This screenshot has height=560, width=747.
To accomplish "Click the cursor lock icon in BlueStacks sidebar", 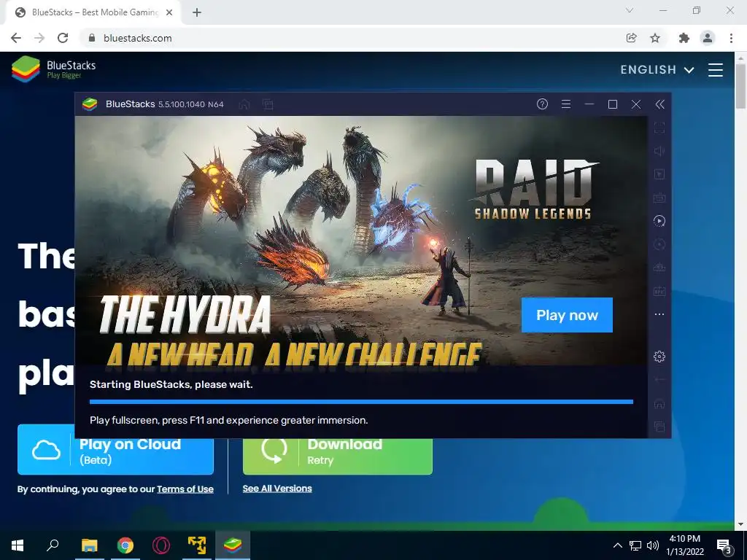I will [x=659, y=174].
